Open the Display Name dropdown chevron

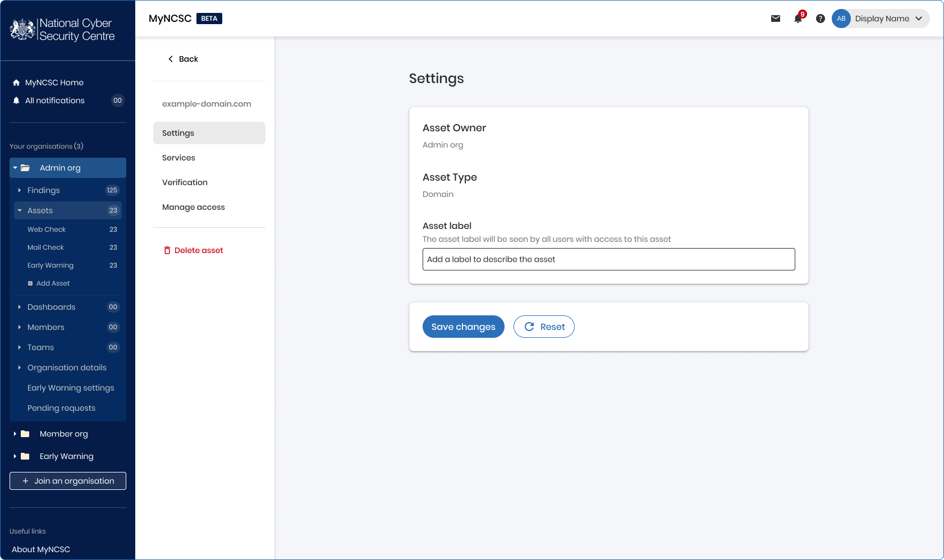click(919, 19)
